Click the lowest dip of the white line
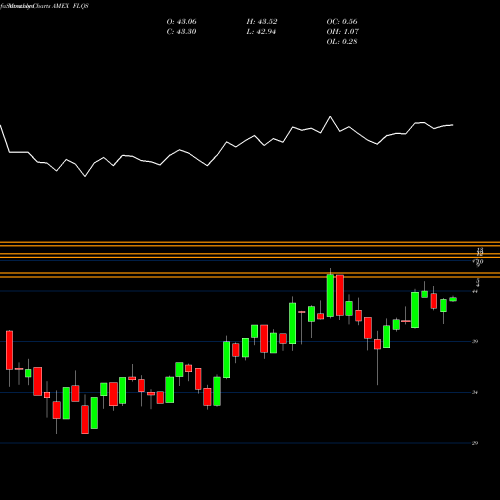The height and width of the screenshot is (500, 500). click(x=85, y=176)
